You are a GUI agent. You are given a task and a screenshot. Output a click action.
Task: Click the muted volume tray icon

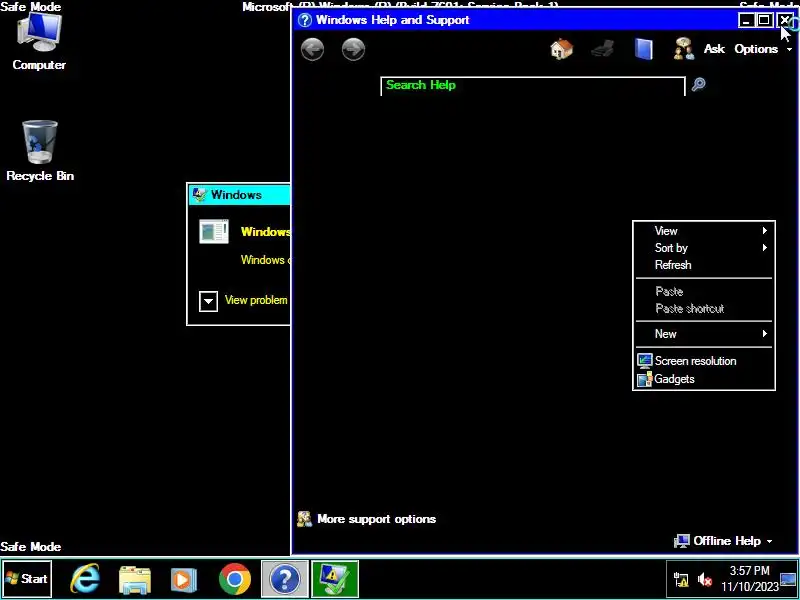tap(705, 580)
